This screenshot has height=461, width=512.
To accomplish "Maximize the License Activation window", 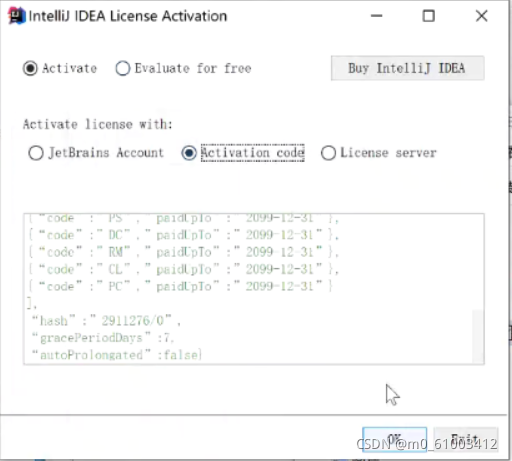I will click(429, 16).
